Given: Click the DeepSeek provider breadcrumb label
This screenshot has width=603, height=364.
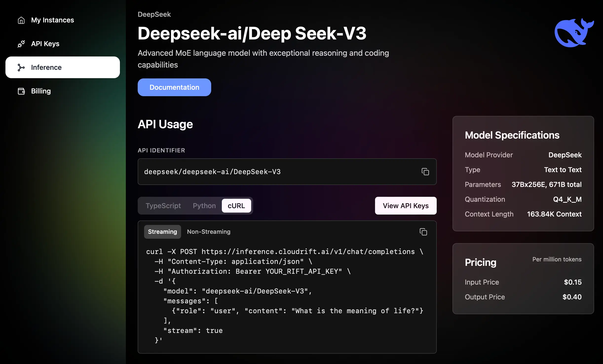Looking at the screenshot, I should pyautogui.click(x=154, y=14).
